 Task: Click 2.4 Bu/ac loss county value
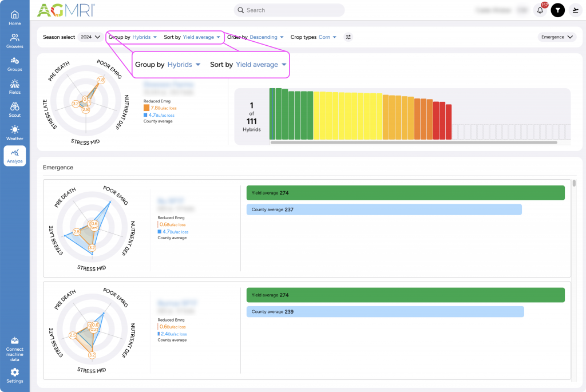click(174, 334)
